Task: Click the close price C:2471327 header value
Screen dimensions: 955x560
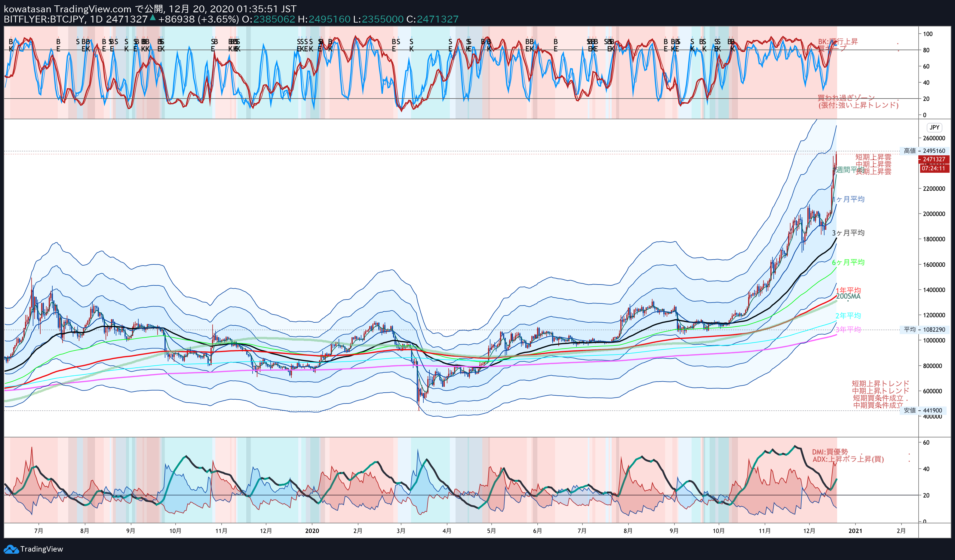Action: [x=432, y=19]
